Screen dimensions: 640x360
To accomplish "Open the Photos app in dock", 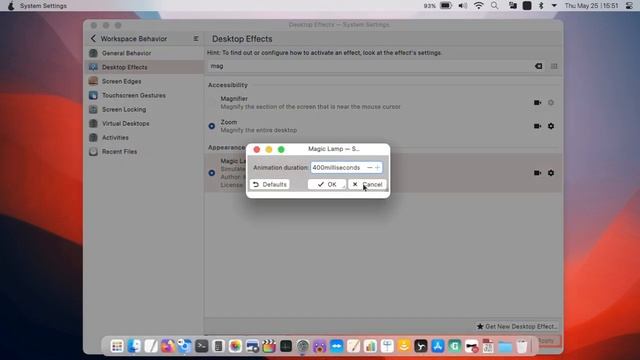I will coord(235,347).
